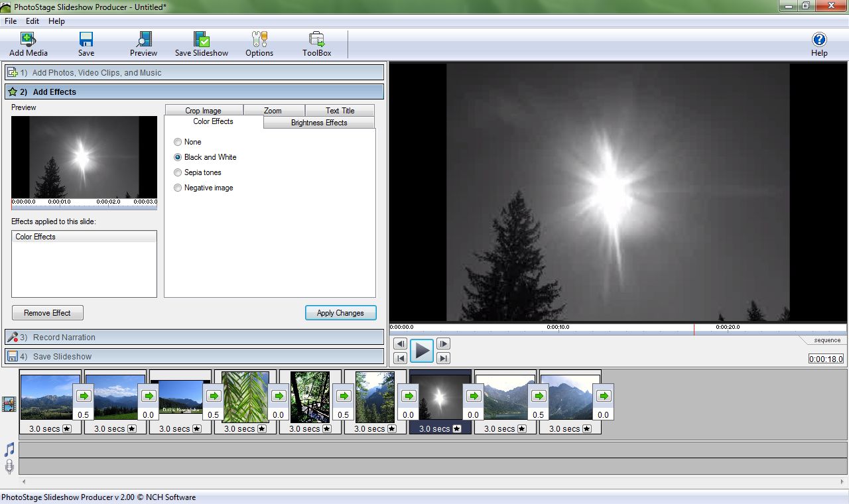Click transition arrow after first slide
The image size is (849, 504).
point(84,396)
